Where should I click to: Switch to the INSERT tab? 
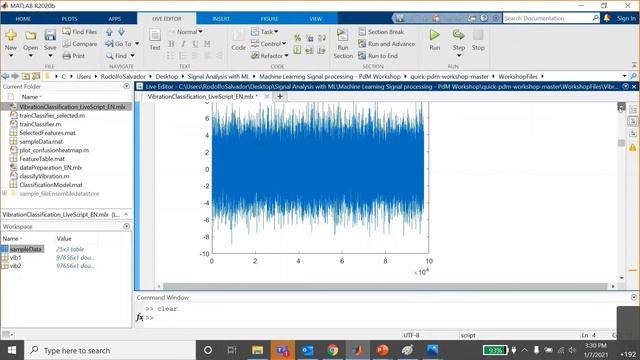(221, 19)
